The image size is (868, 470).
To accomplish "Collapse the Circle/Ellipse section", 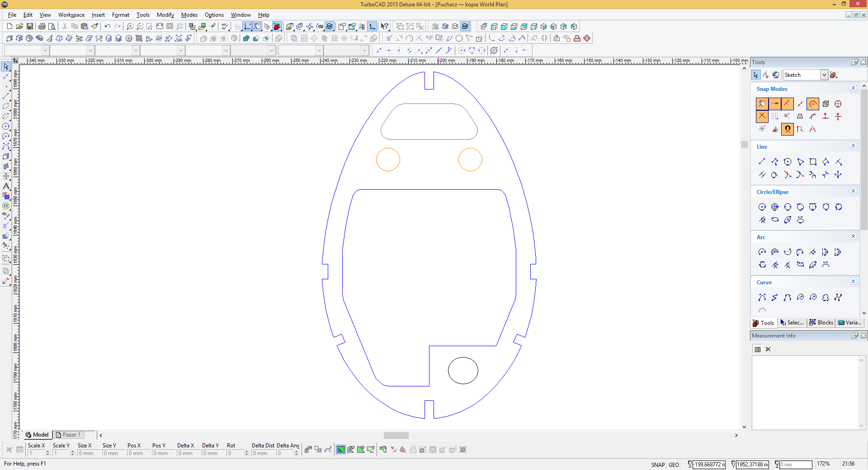I will point(853,191).
